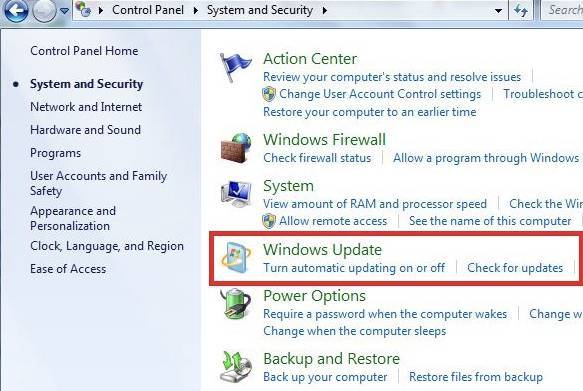The height and width of the screenshot is (391, 583).
Task: Click the System computer monitor icon
Action: coord(236,194)
